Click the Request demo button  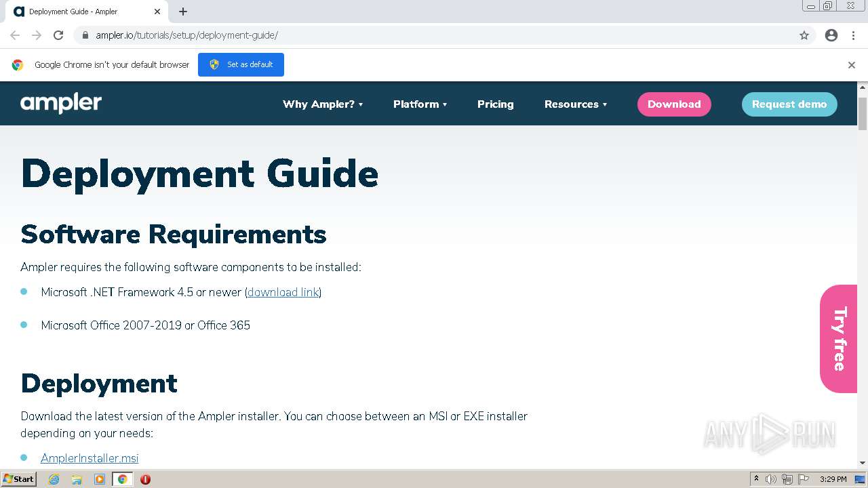[x=789, y=104]
